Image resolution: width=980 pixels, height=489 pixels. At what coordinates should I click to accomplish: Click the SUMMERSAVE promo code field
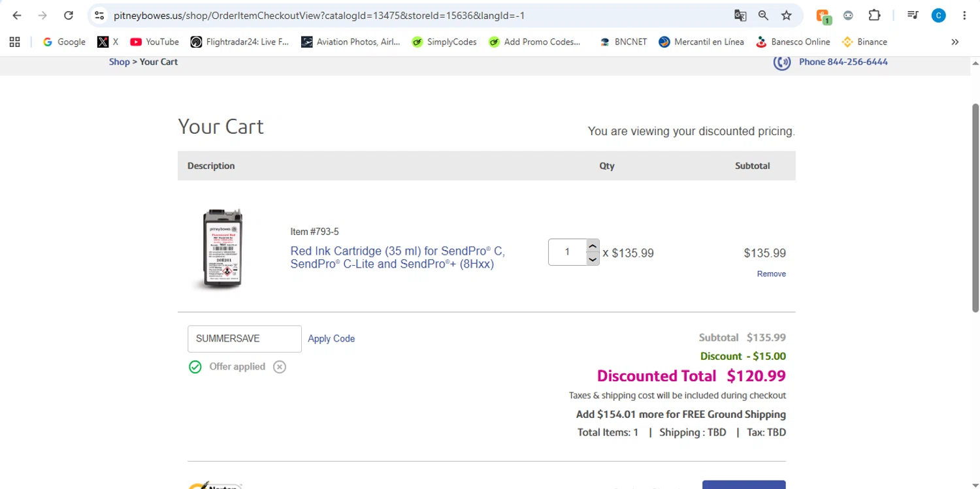coord(244,339)
